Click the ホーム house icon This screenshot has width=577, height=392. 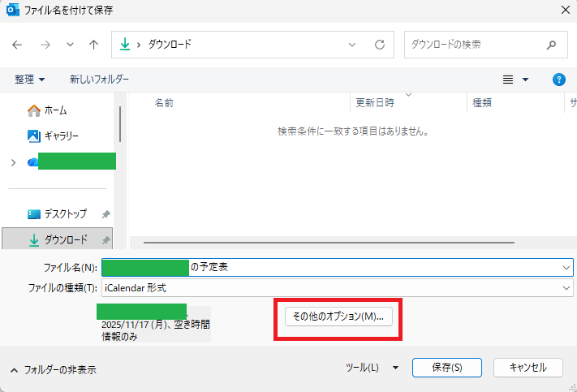pos(34,111)
